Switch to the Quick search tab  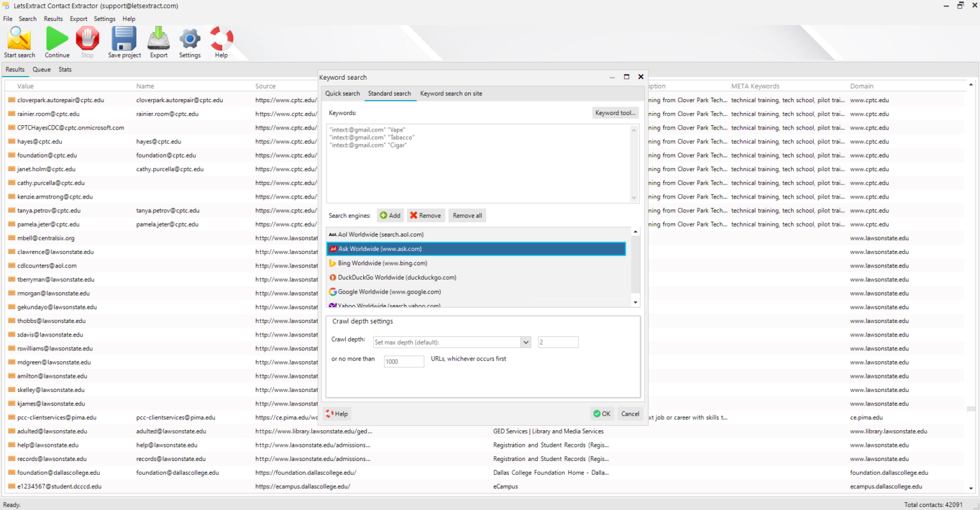coord(343,93)
